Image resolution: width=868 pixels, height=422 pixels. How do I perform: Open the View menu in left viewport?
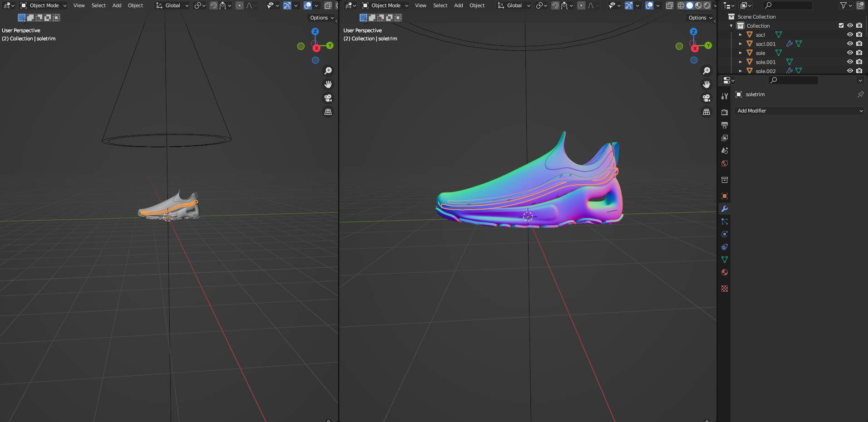[x=79, y=5]
